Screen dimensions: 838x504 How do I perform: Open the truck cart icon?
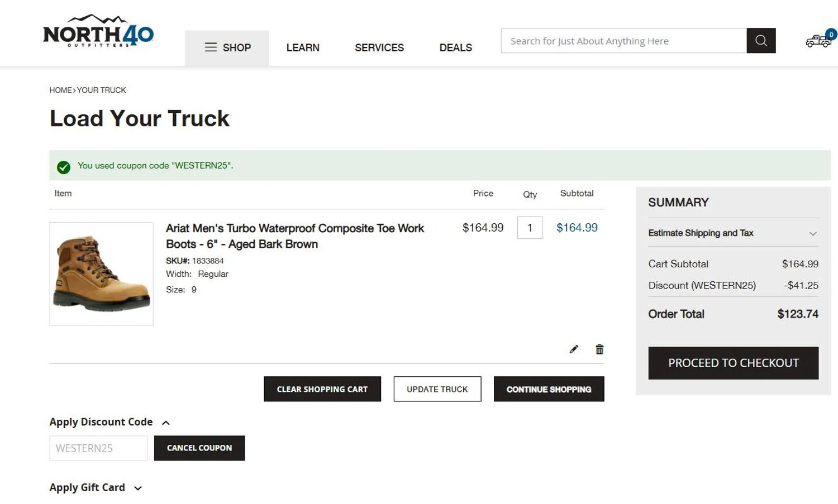coord(820,40)
